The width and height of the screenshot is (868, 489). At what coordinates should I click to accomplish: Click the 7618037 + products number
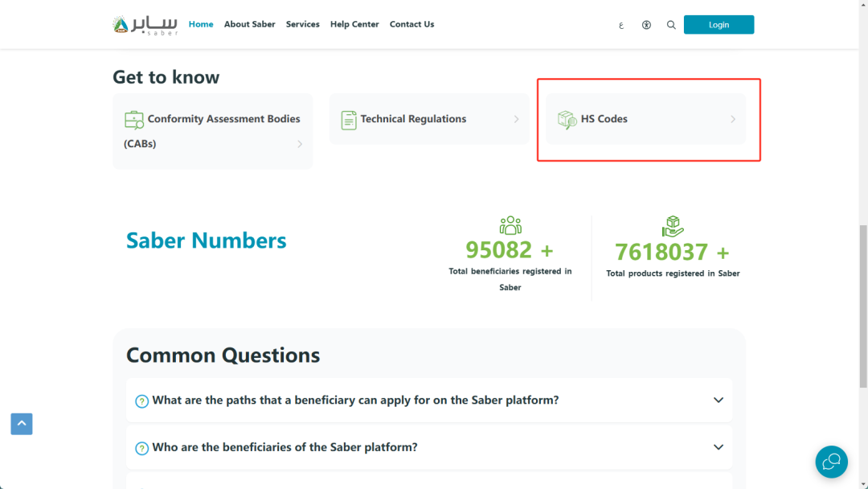click(672, 252)
